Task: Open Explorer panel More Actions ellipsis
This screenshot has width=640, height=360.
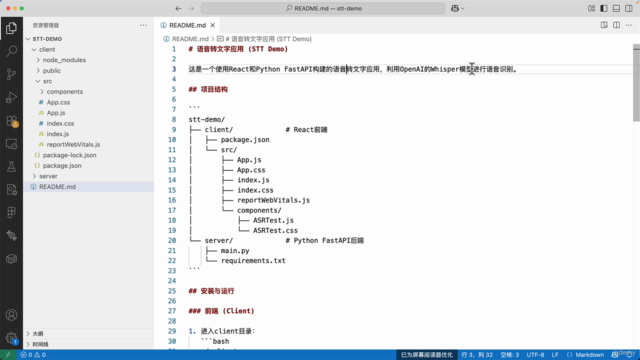Action: coord(143,25)
